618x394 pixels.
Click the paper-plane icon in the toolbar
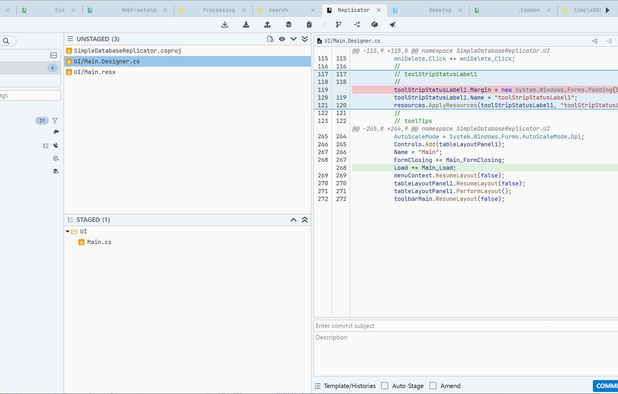393,24
